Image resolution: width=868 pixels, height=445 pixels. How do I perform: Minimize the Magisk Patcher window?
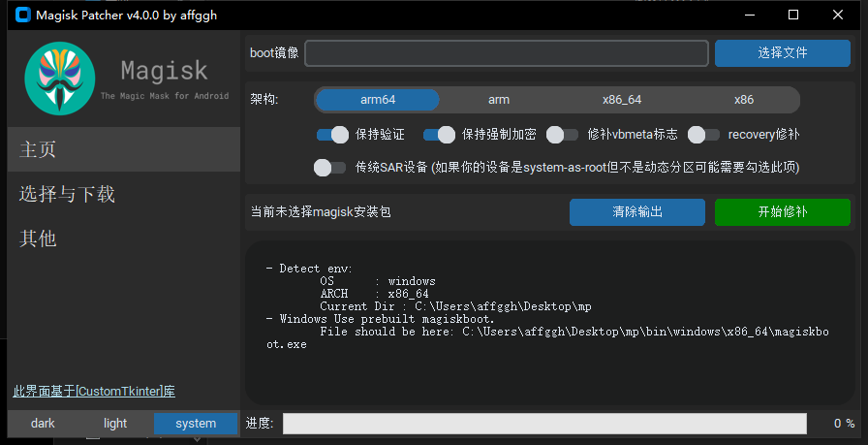[x=749, y=15]
